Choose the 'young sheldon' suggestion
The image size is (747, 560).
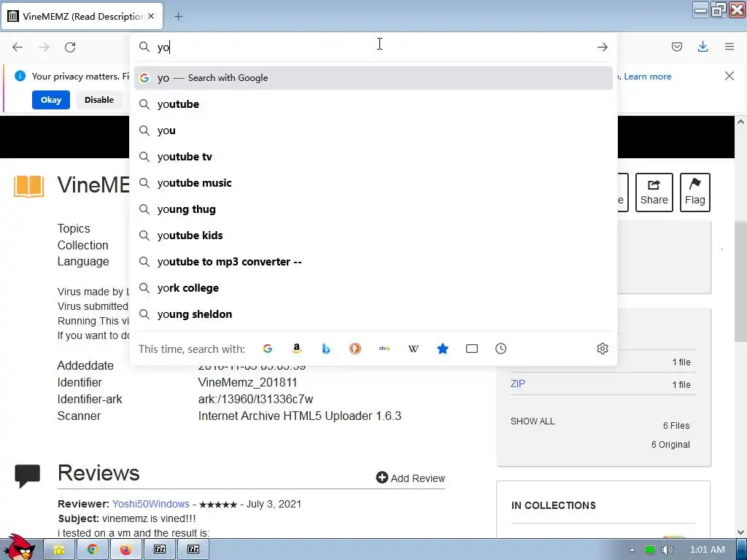[x=373, y=314]
